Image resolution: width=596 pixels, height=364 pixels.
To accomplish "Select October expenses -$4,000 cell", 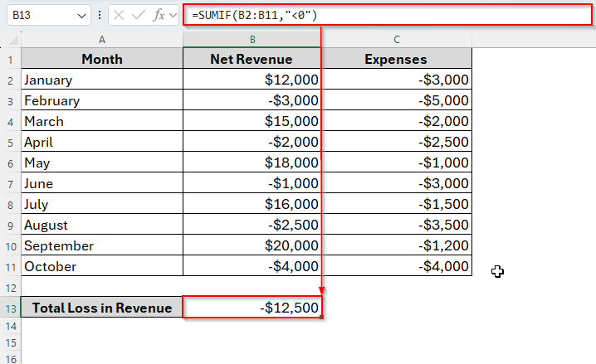I will (397, 267).
